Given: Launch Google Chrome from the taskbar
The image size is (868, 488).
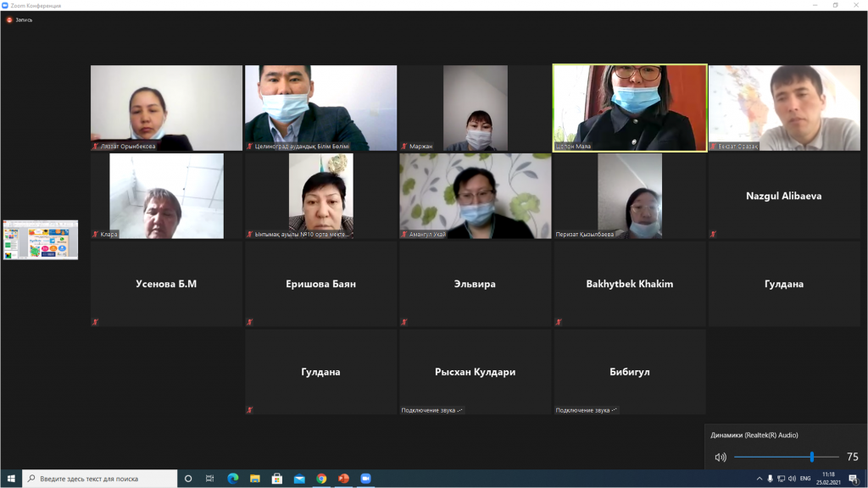Looking at the screenshot, I should [x=321, y=479].
